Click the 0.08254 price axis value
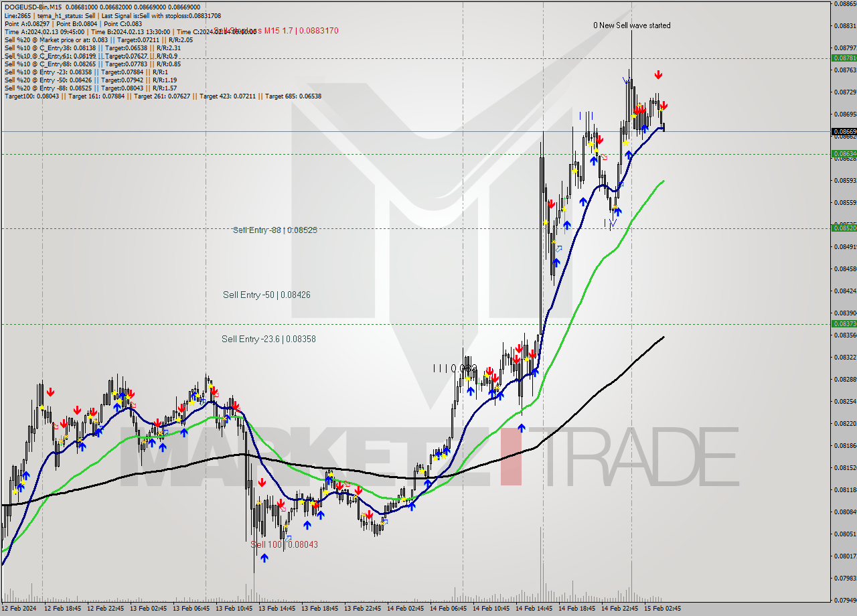857x616 pixels. click(x=845, y=401)
